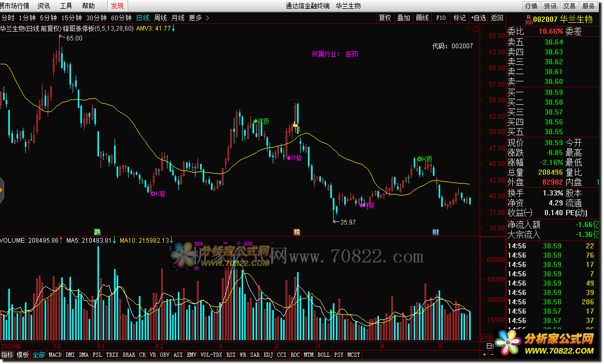Select the TRIX indicator tab
The width and height of the screenshot is (604, 364).
112,355
